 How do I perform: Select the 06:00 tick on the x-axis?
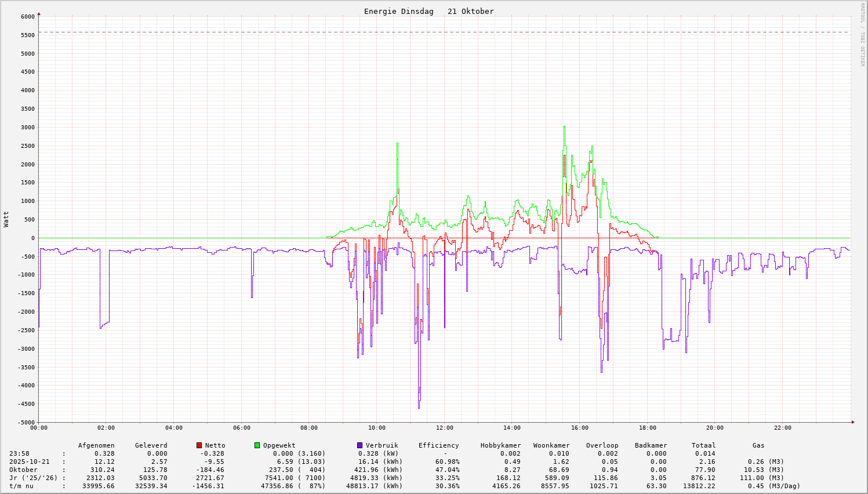[241, 428]
